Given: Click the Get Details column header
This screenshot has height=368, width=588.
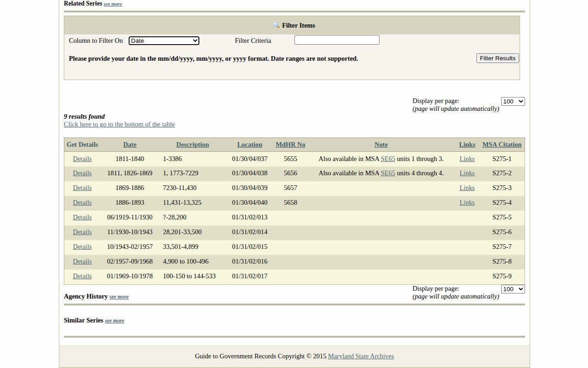Looking at the screenshot, I should [82, 144].
